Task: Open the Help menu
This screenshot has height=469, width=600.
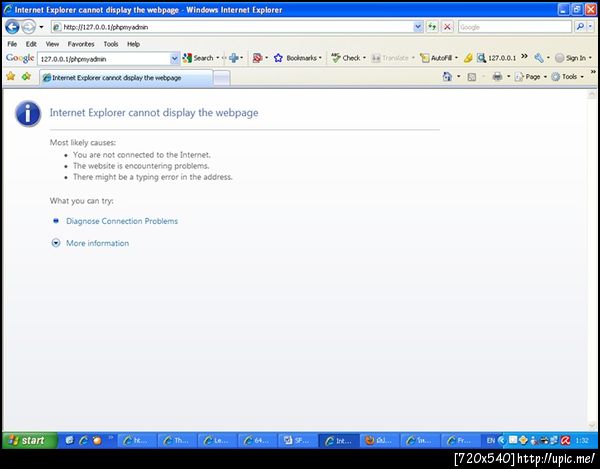Action: pos(133,44)
